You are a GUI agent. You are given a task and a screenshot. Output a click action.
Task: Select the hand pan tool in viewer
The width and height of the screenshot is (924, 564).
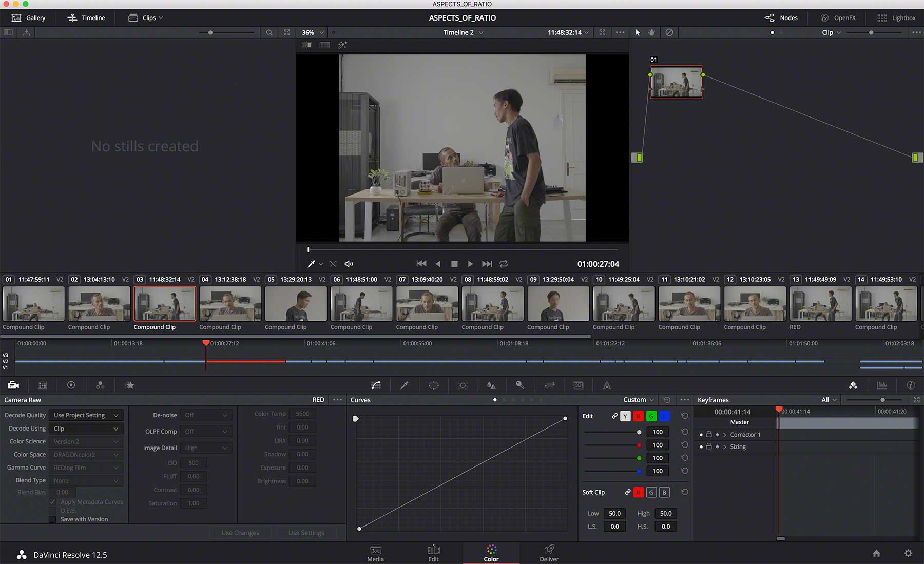tap(651, 32)
